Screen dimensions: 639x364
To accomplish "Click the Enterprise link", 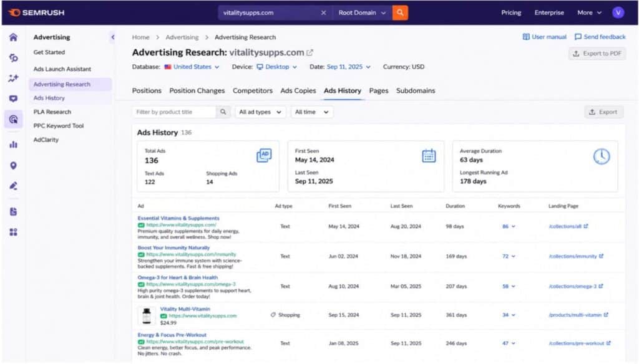I will click(x=549, y=12).
